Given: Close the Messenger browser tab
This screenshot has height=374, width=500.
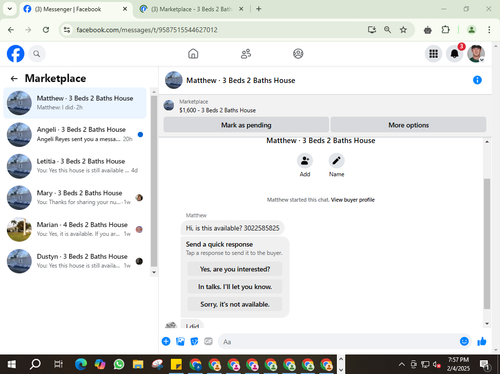Looking at the screenshot, I should (x=125, y=9).
